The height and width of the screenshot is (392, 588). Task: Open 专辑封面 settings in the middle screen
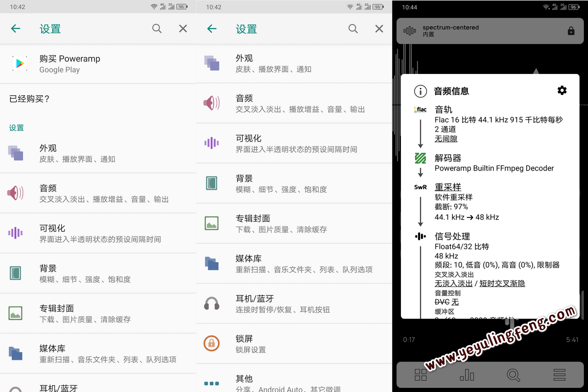[294, 223]
